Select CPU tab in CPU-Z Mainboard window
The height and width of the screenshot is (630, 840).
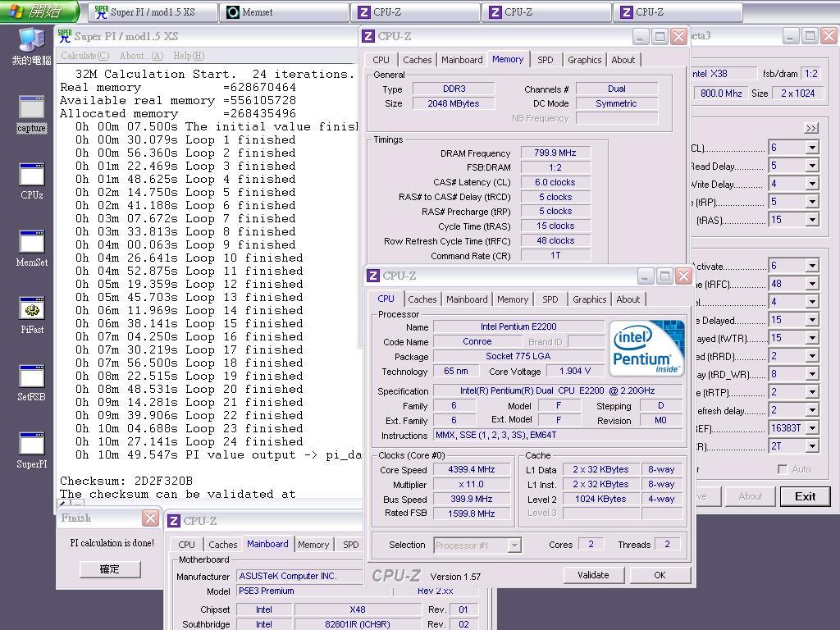point(186,545)
